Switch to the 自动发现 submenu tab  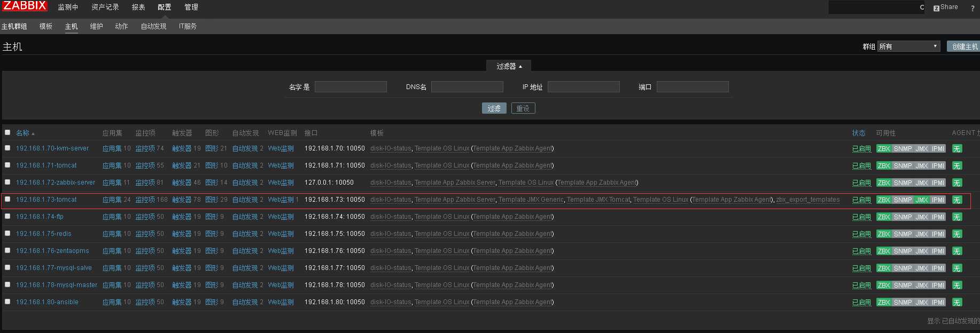[x=153, y=26]
